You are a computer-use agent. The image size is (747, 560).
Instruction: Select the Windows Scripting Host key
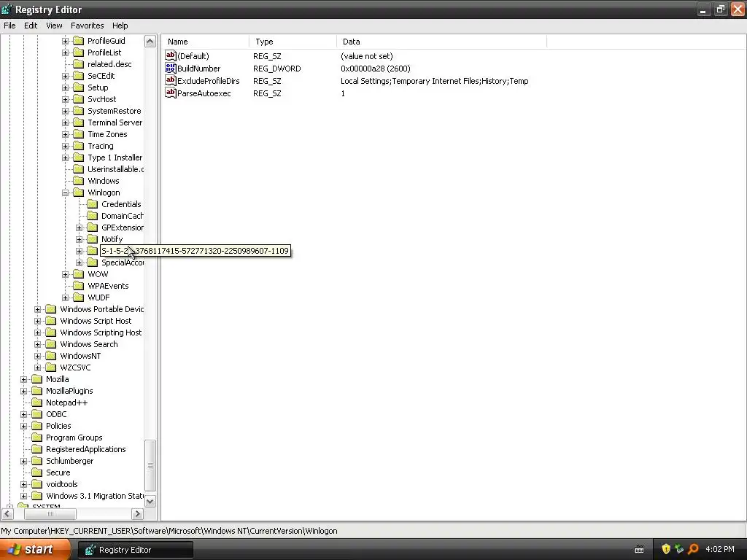coord(101,332)
